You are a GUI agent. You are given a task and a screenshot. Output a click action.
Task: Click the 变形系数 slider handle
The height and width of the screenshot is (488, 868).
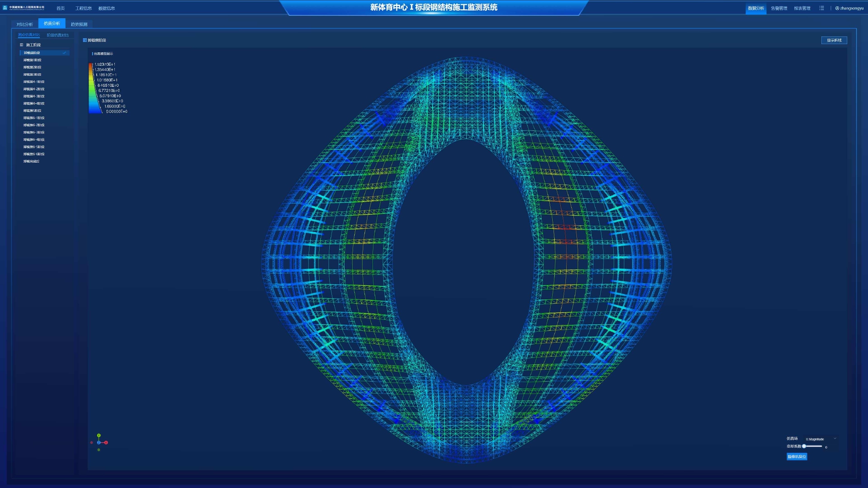[804, 446]
